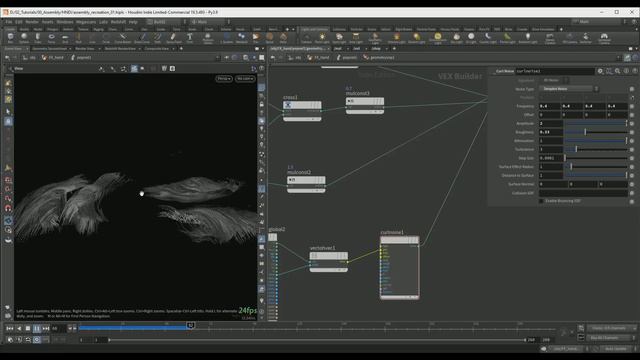Image resolution: width=640 pixels, height=360 pixels.
Task: Open the Render menu
Action: [32, 22]
